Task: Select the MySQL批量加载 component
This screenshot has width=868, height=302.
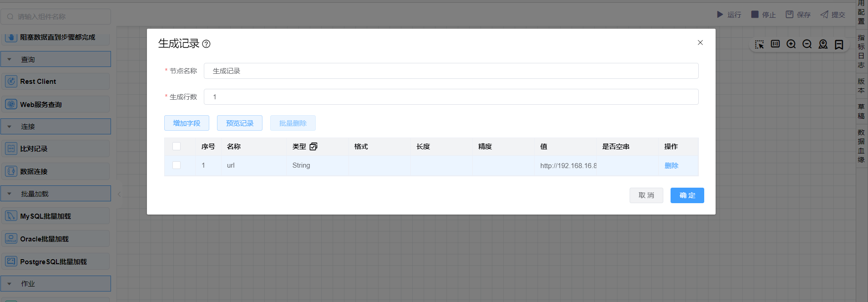Action: click(56, 216)
